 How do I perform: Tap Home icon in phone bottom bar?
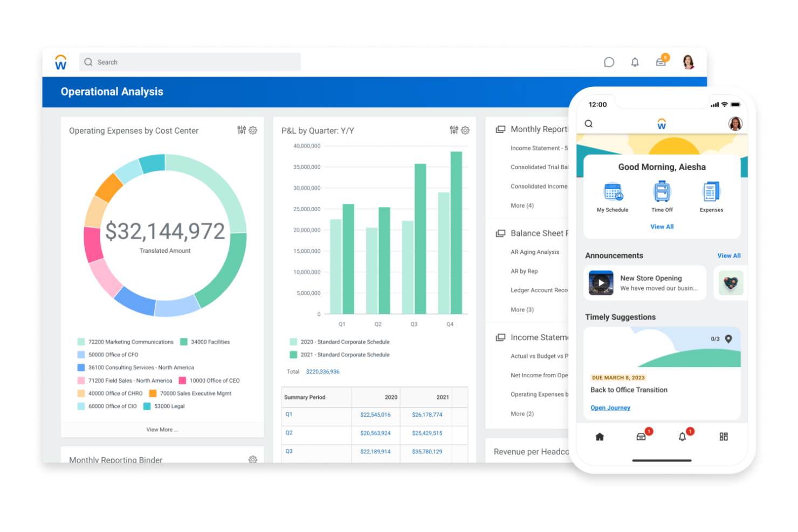coord(600,437)
